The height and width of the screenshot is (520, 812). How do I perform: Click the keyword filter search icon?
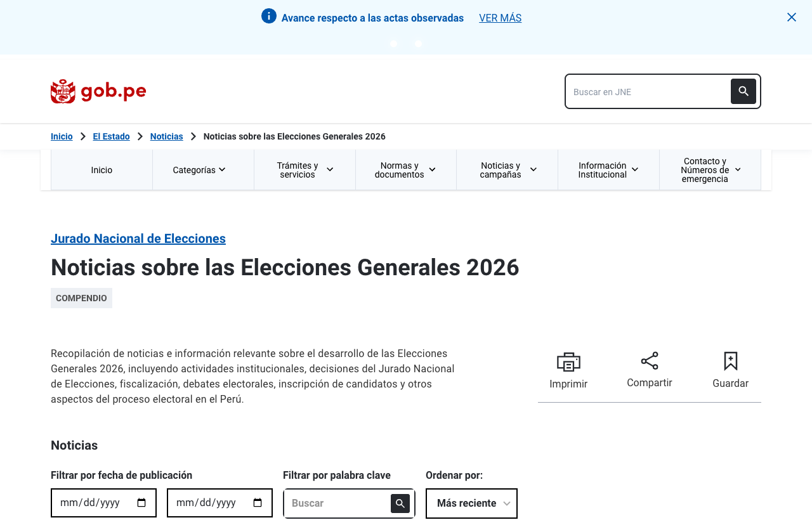click(x=400, y=504)
